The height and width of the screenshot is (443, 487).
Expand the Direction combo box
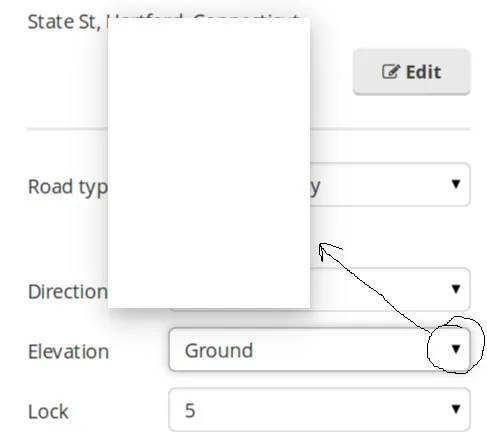[x=390, y=289]
